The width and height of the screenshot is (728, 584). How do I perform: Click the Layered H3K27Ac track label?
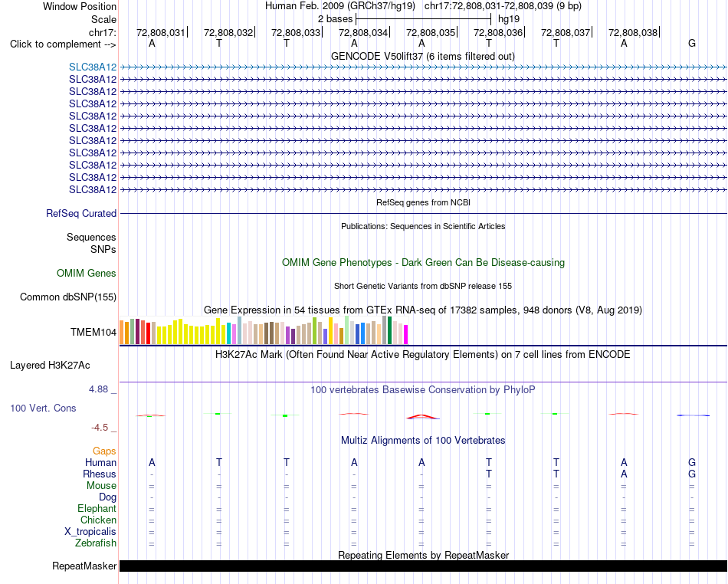pyautogui.click(x=50, y=366)
